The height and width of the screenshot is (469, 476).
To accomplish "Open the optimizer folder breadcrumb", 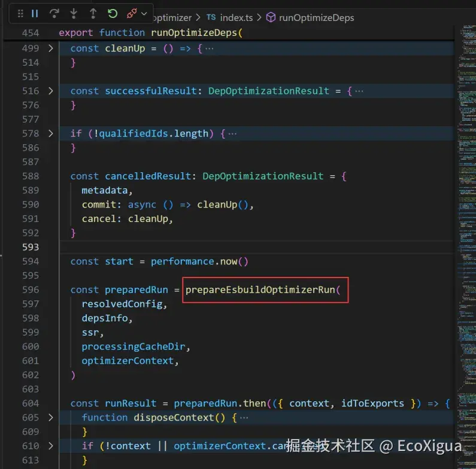I will click(172, 17).
